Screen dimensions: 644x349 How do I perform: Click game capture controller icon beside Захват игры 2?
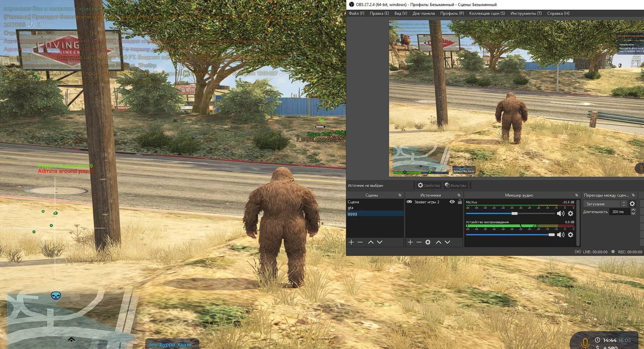[x=409, y=202]
